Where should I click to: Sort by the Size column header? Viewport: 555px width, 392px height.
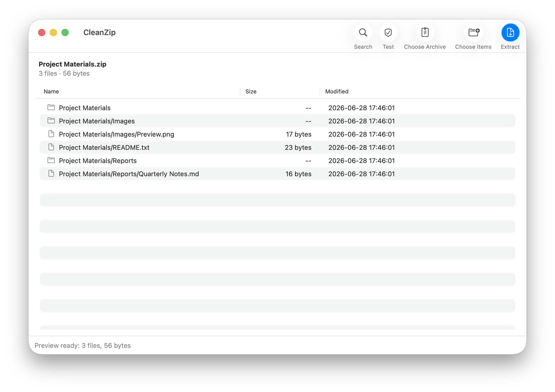point(251,91)
